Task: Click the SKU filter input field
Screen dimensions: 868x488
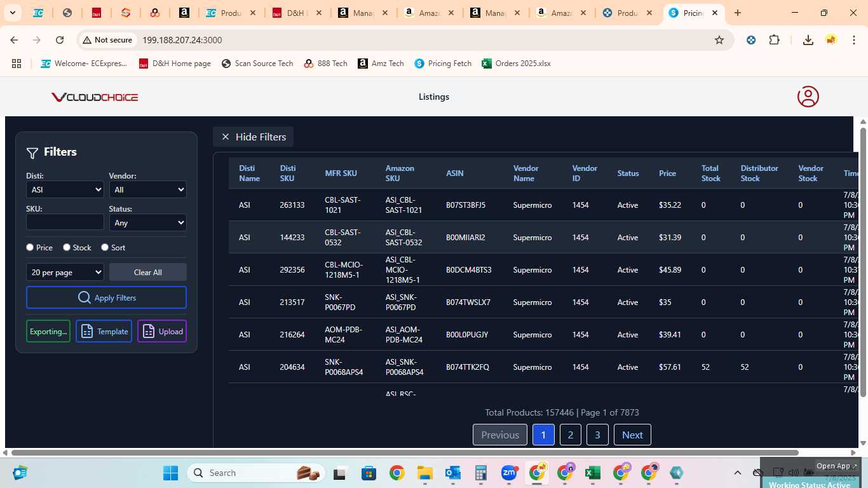Action: 65,222
